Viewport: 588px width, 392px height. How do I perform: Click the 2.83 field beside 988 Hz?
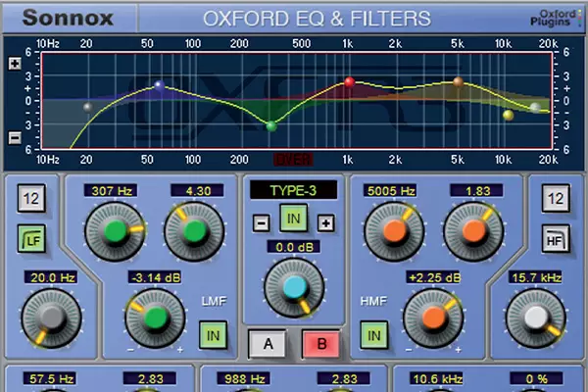point(344,379)
